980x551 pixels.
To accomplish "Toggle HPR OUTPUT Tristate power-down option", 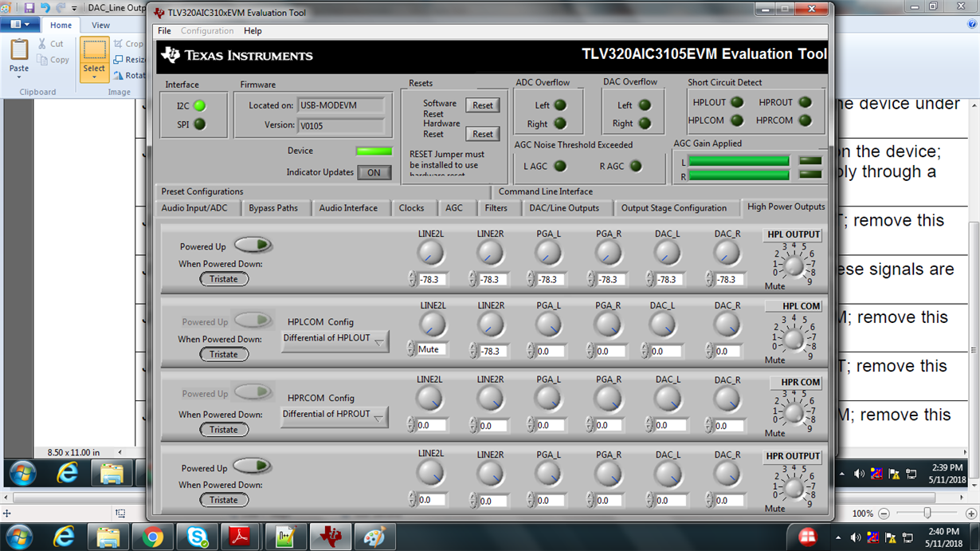I will 224,500.
